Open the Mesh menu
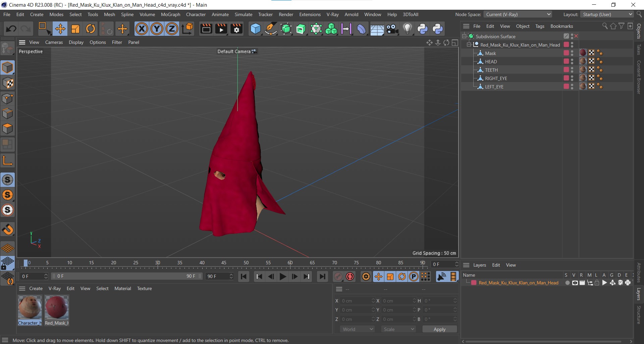Viewport: 644px width, 344px height. click(x=109, y=14)
